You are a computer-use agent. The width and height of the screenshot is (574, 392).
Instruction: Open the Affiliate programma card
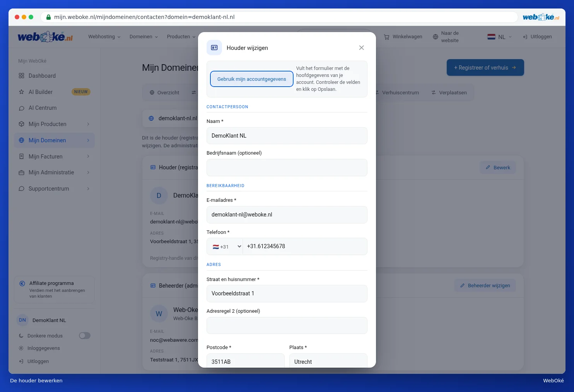[x=54, y=290]
